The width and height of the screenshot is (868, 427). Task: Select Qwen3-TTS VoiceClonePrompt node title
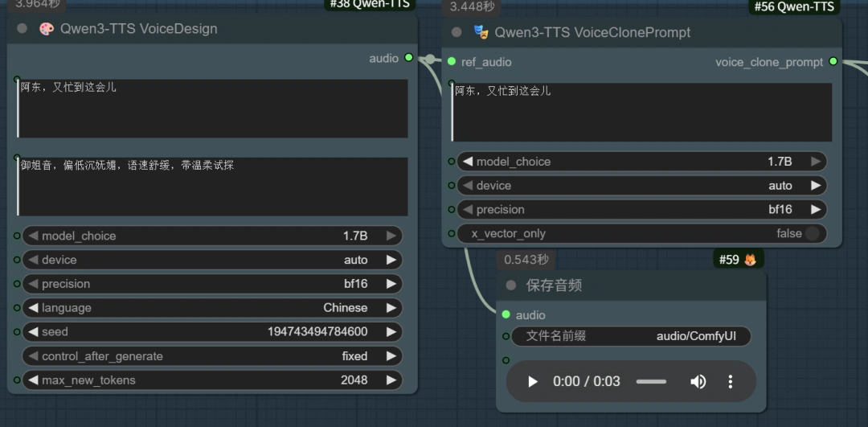592,32
